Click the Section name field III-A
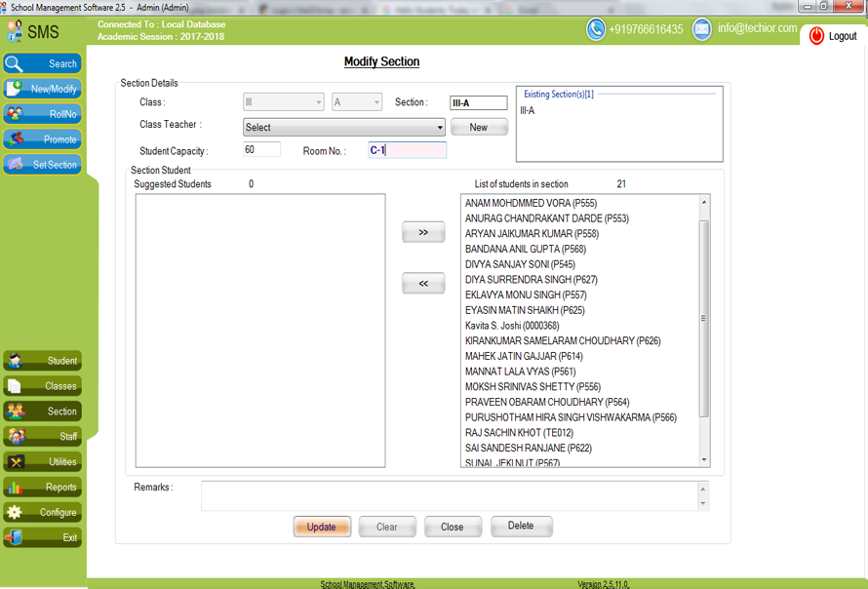This screenshot has height=589, width=868. click(478, 103)
